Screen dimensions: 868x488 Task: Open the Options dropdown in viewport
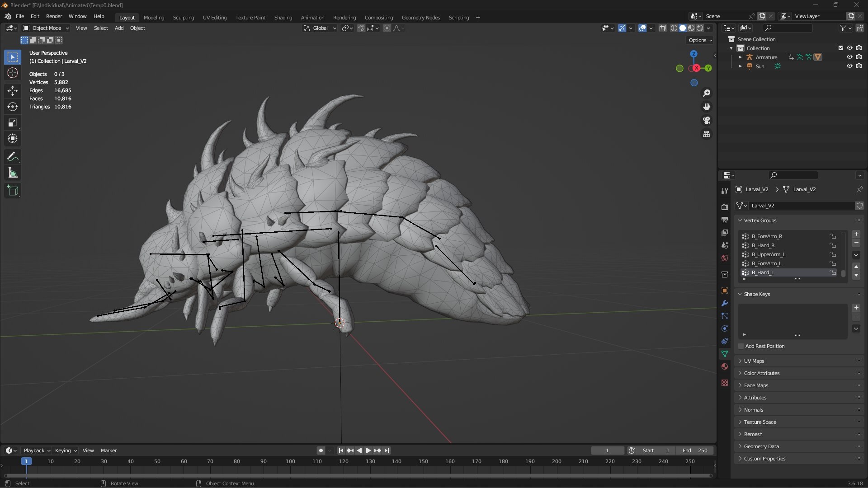(x=700, y=40)
